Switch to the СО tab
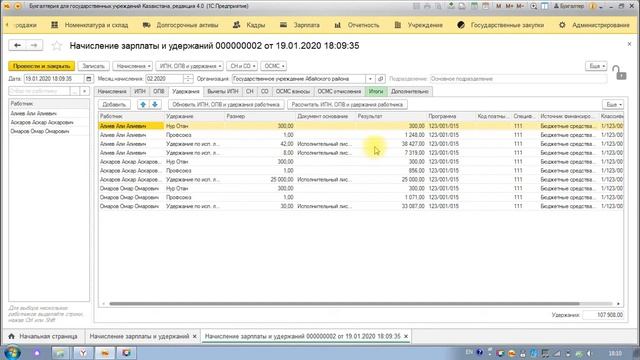Image resolution: width=640 pixels, height=360 pixels. coord(264,91)
